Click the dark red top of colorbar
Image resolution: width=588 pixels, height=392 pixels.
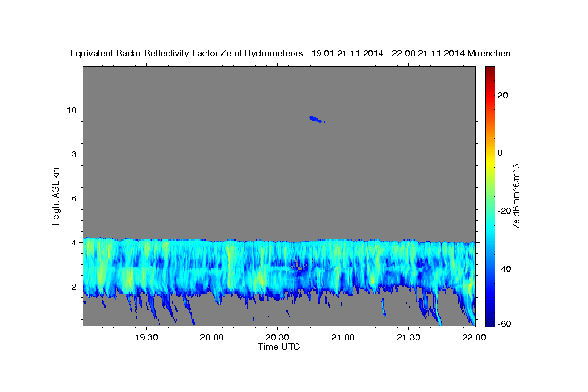490,69
